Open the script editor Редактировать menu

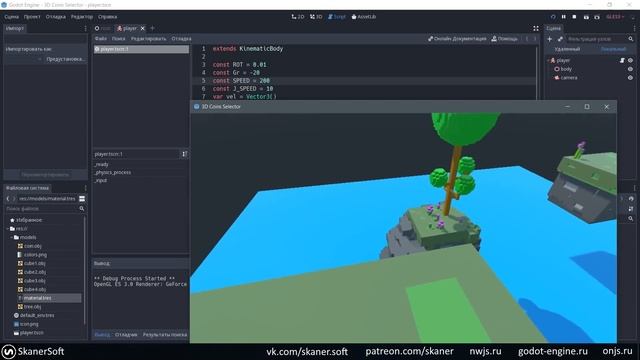tap(149, 39)
